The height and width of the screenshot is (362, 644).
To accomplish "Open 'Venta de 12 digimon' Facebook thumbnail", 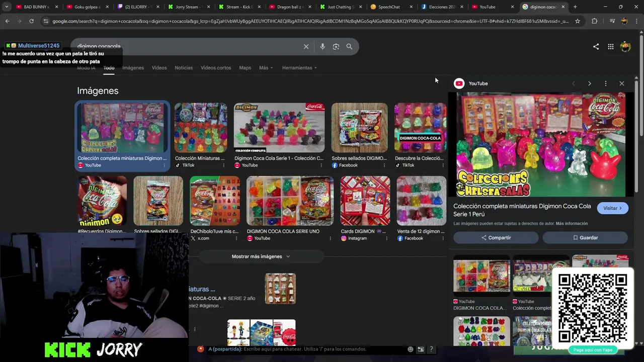I will point(421,201).
